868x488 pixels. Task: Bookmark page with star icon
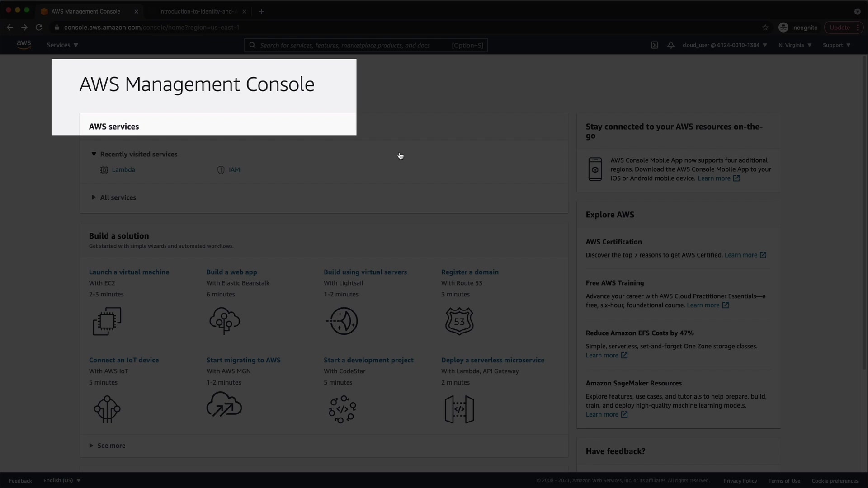click(x=765, y=28)
